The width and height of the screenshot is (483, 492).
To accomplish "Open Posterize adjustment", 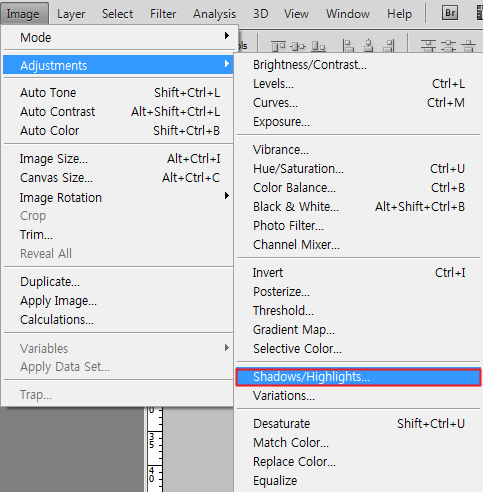I will [x=358, y=292].
